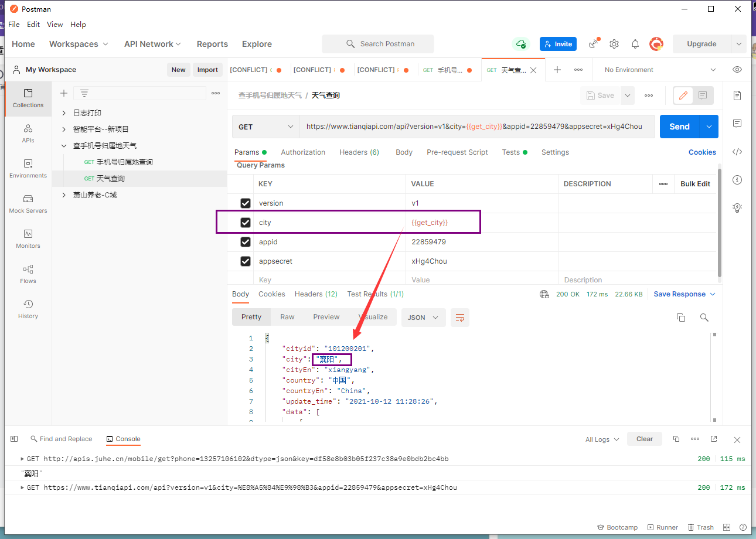
Task: Click the blue Send button
Action: [x=680, y=127]
